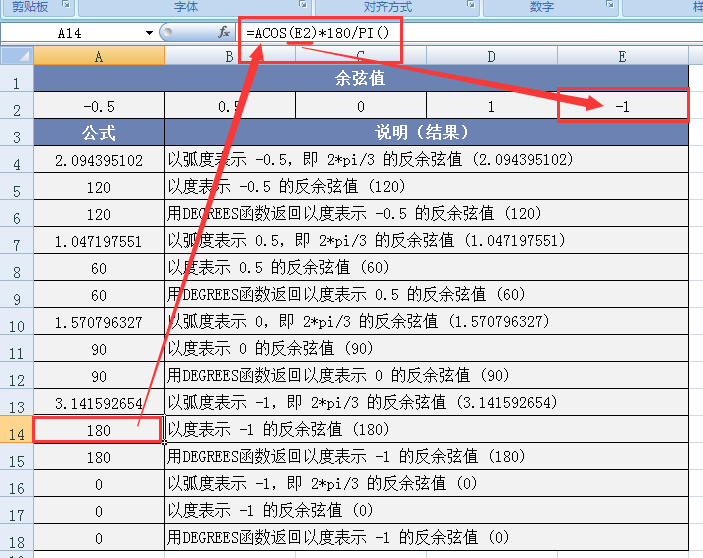The image size is (703, 558).
Task: Select cell A8 showing 60
Action: click(x=99, y=268)
